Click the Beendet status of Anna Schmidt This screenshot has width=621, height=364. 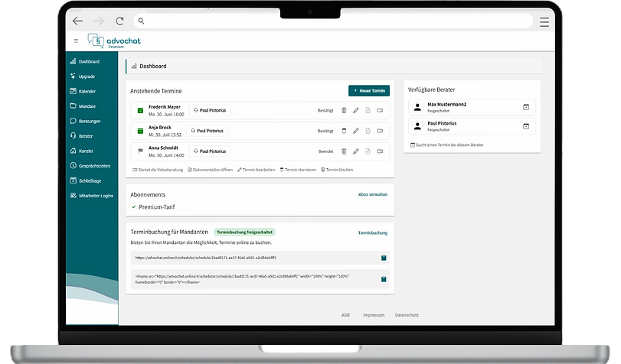click(326, 151)
